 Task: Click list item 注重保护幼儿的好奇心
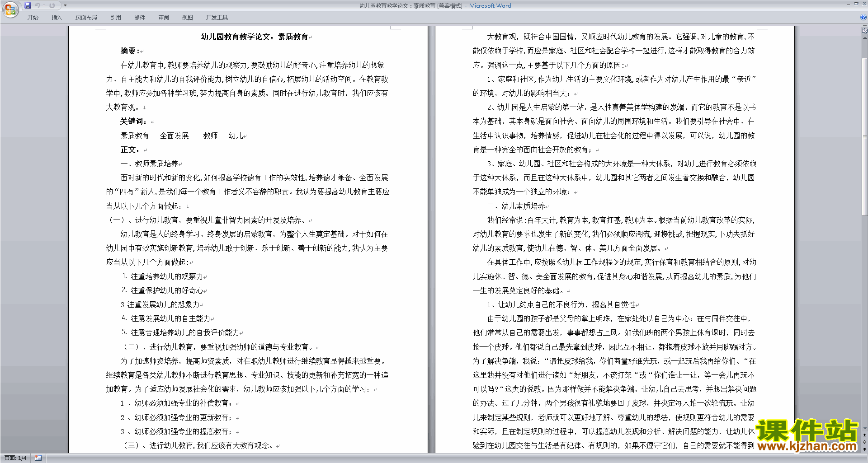pyautogui.click(x=167, y=290)
